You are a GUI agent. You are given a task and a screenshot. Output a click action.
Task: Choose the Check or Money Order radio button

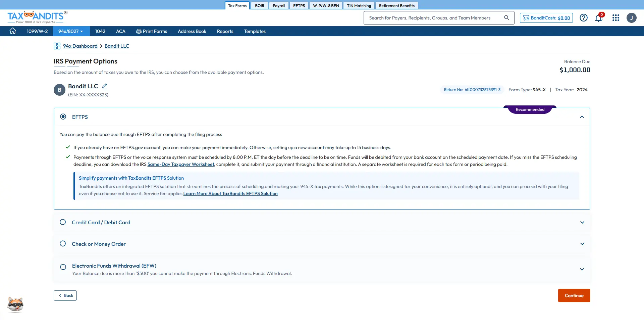(63, 244)
